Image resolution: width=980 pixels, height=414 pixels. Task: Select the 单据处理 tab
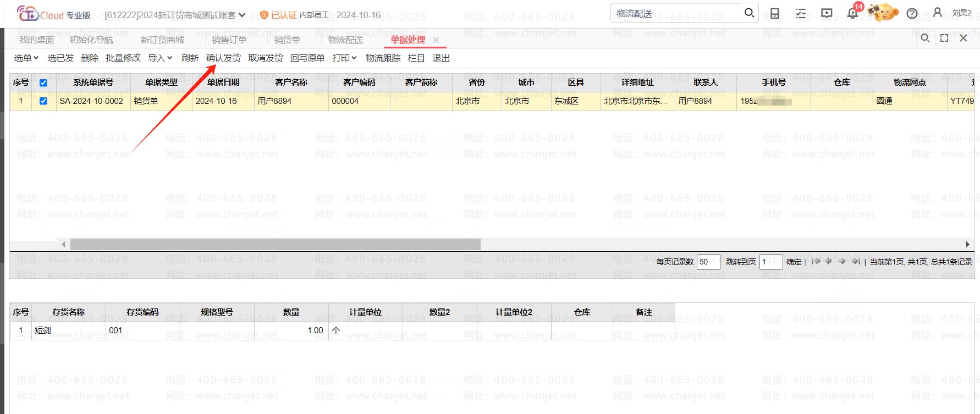(x=408, y=40)
